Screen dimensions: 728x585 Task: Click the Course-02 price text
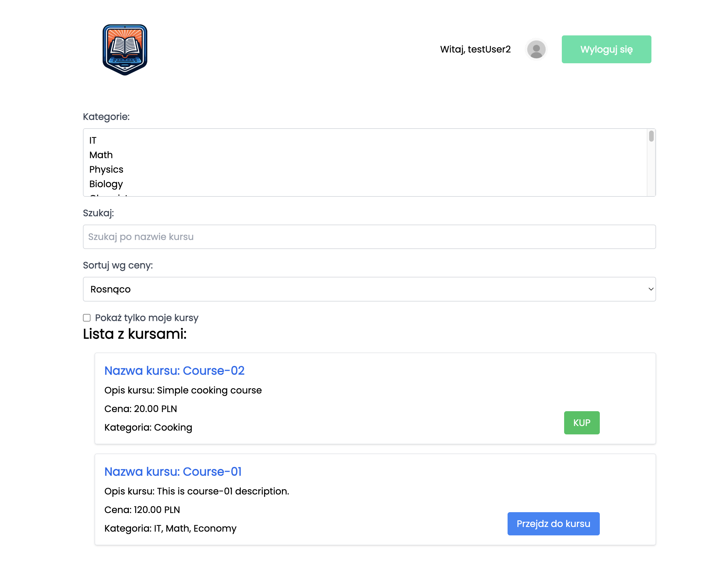tap(140, 409)
